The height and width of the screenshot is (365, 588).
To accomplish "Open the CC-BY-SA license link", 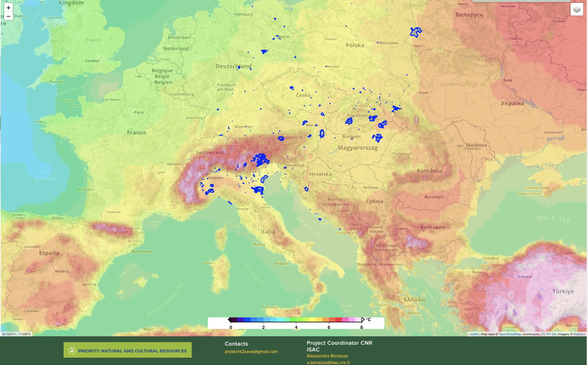I will 547,333.
